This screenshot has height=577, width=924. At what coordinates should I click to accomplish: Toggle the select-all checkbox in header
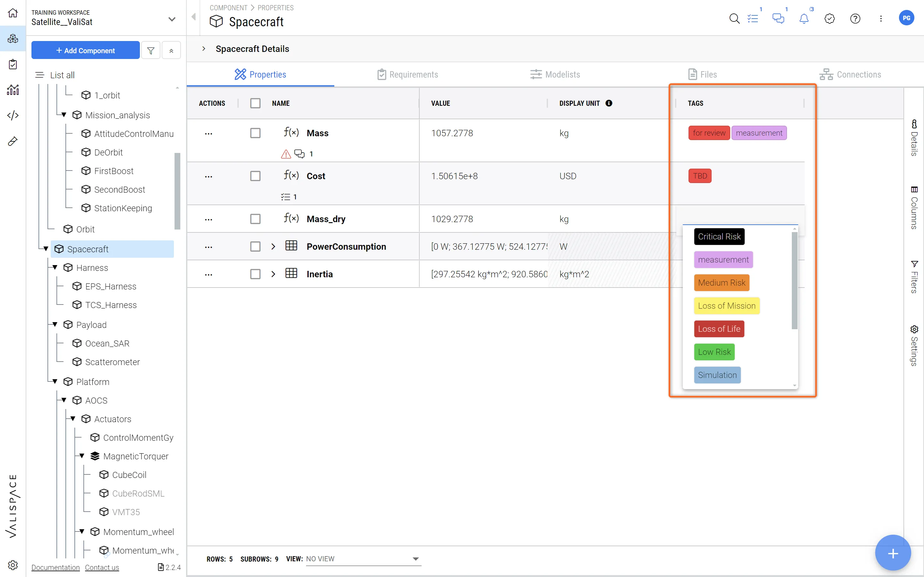click(255, 103)
